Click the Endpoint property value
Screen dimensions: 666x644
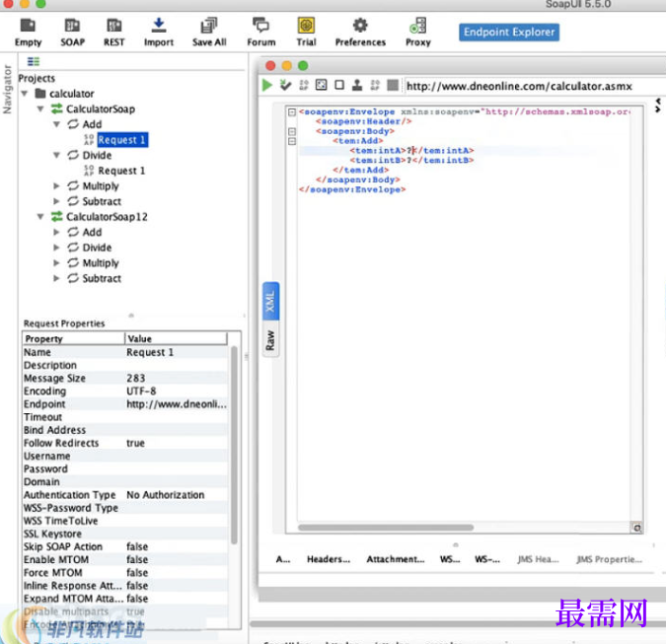click(x=177, y=404)
